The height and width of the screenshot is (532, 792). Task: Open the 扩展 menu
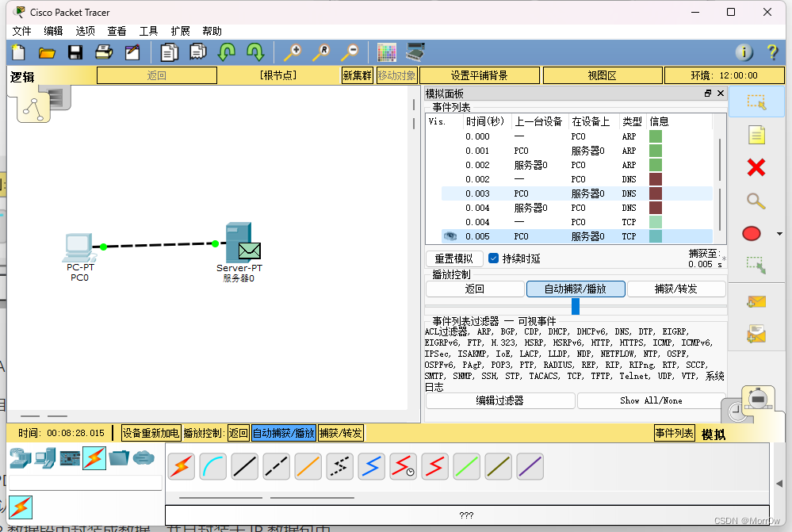[180, 32]
